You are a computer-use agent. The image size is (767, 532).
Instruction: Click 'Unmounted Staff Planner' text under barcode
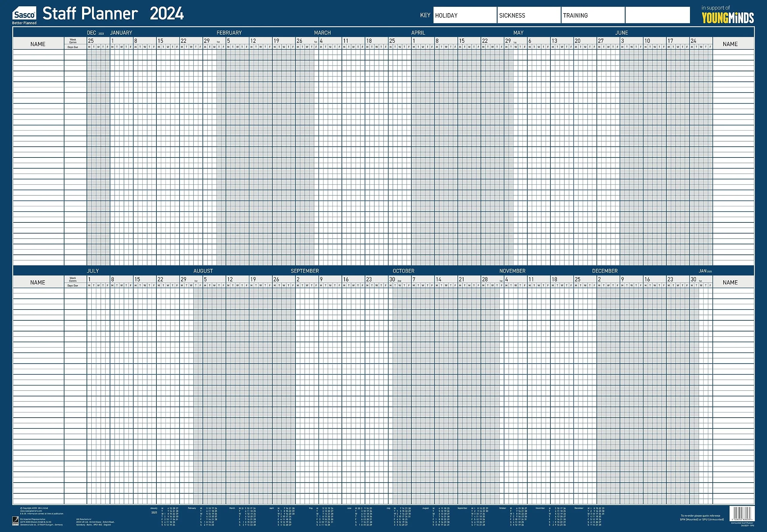[x=742, y=523]
